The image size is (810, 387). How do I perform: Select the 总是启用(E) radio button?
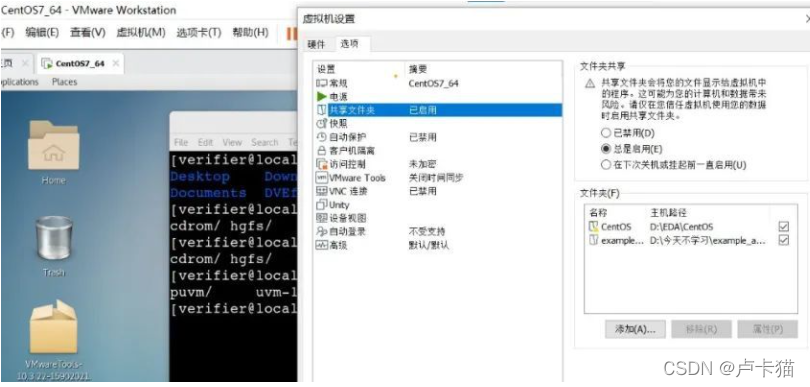coord(606,149)
